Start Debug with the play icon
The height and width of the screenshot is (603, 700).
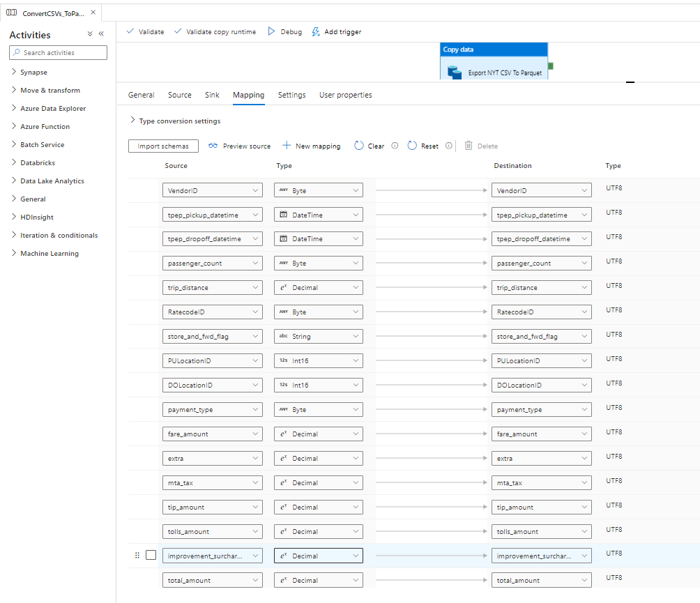click(271, 31)
